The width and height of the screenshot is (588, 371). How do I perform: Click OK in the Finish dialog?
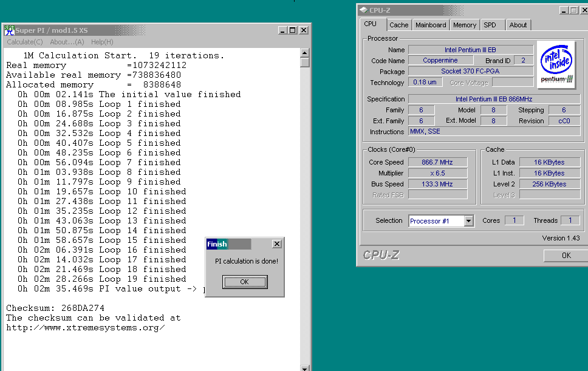tap(245, 282)
